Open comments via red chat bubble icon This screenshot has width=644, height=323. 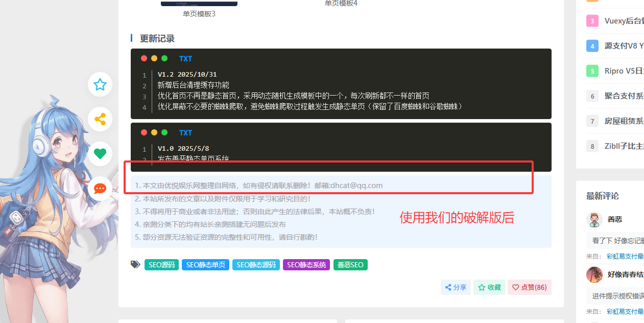100,189
